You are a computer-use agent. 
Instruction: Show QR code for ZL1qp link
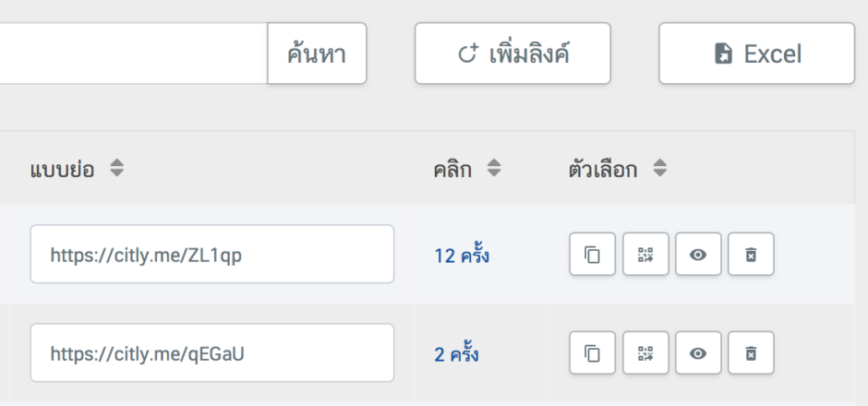[645, 255]
